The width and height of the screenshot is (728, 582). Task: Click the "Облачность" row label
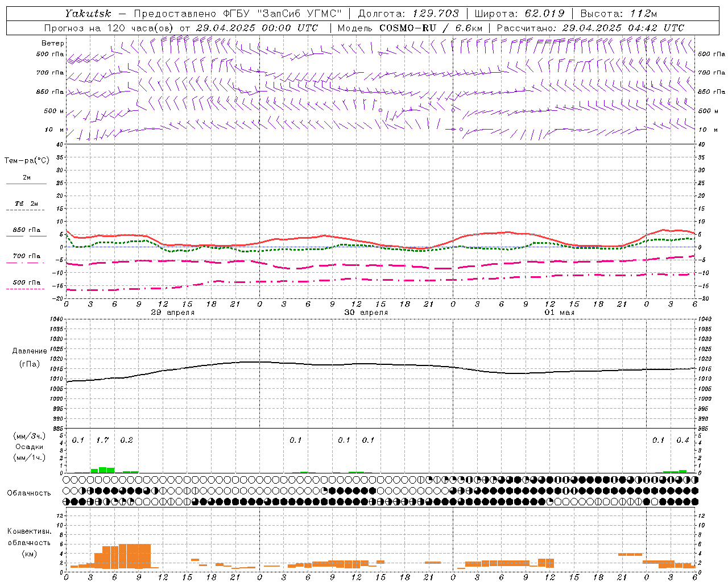pos(29,493)
